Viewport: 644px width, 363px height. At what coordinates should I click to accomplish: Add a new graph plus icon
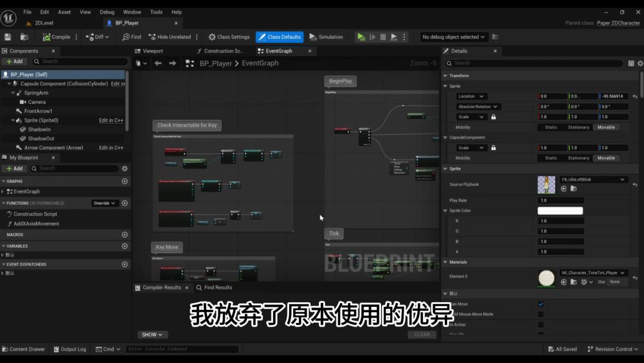[x=125, y=181]
